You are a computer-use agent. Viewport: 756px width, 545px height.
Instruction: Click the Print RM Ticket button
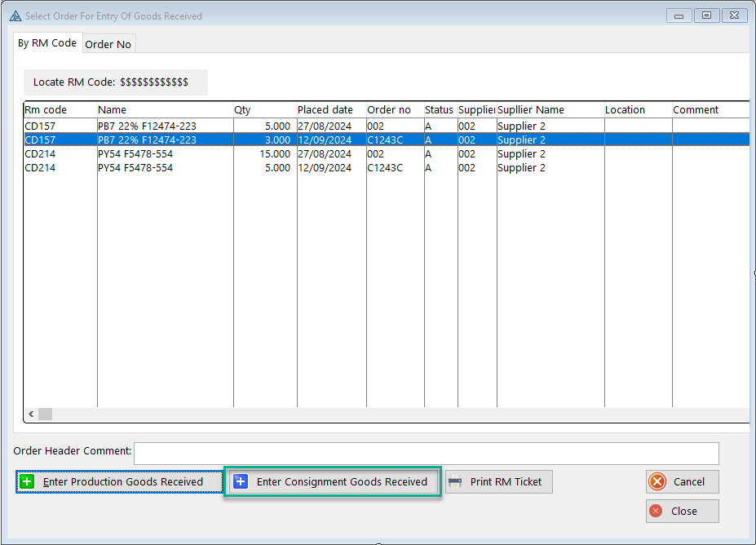point(498,481)
